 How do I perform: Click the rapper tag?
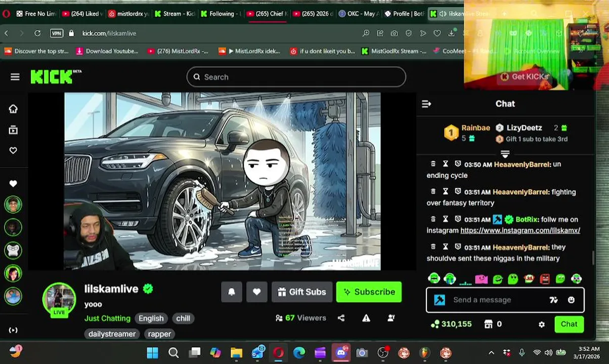point(159,334)
